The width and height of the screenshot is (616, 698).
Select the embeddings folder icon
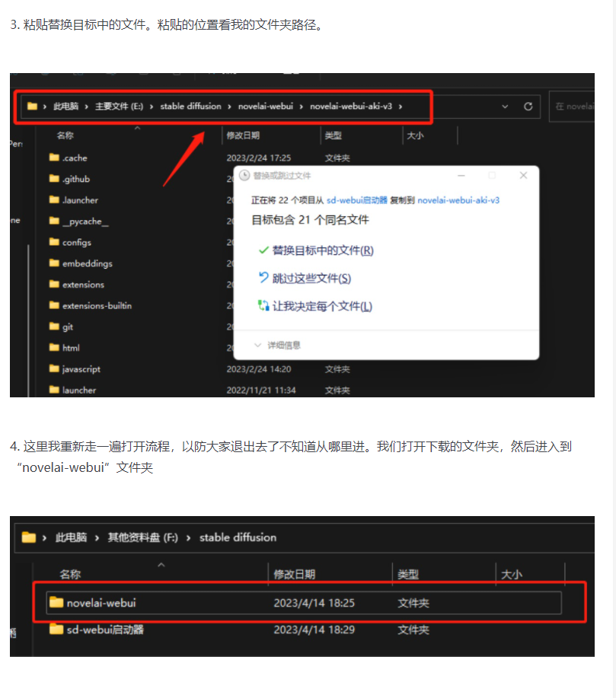[x=54, y=263]
